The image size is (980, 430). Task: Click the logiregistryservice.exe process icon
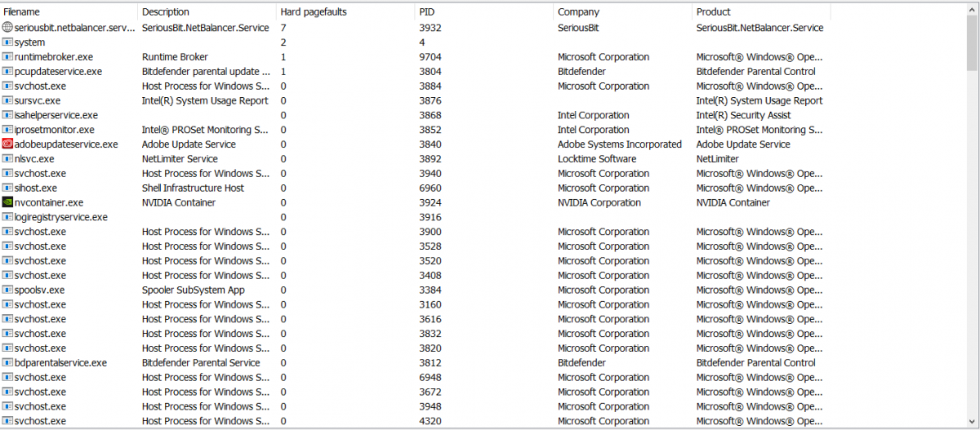click(7, 217)
